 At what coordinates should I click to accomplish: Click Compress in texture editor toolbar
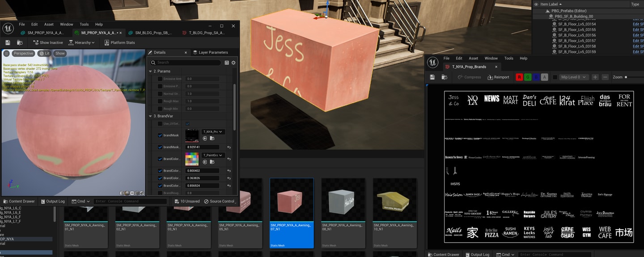point(469,77)
